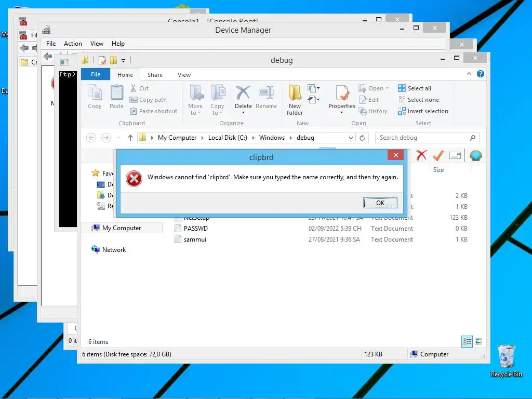Click the Delete icon in Organize group
Image resolution: width=532 pixels, height=399 pixels.
pos(243,94)
